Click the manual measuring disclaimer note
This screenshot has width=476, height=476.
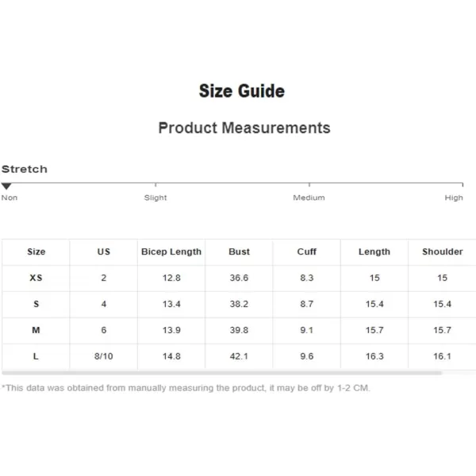point(186,388)
